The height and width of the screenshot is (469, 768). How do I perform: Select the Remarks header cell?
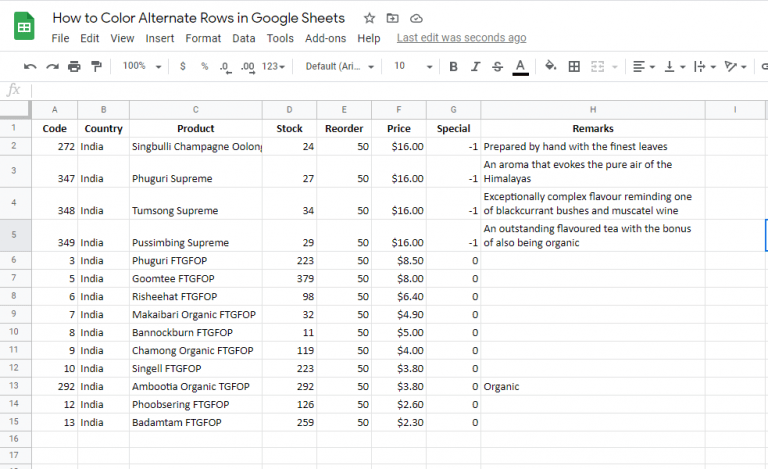tap(593, 128)
